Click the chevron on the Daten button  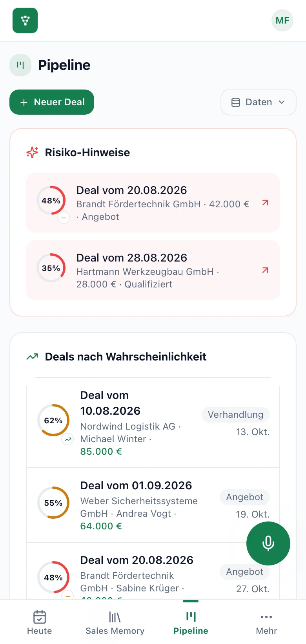coord(282,102)
